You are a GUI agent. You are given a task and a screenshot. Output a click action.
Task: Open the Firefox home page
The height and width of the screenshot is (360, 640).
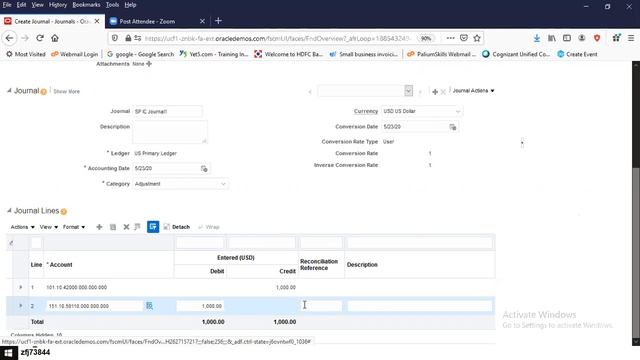point(55,38)
